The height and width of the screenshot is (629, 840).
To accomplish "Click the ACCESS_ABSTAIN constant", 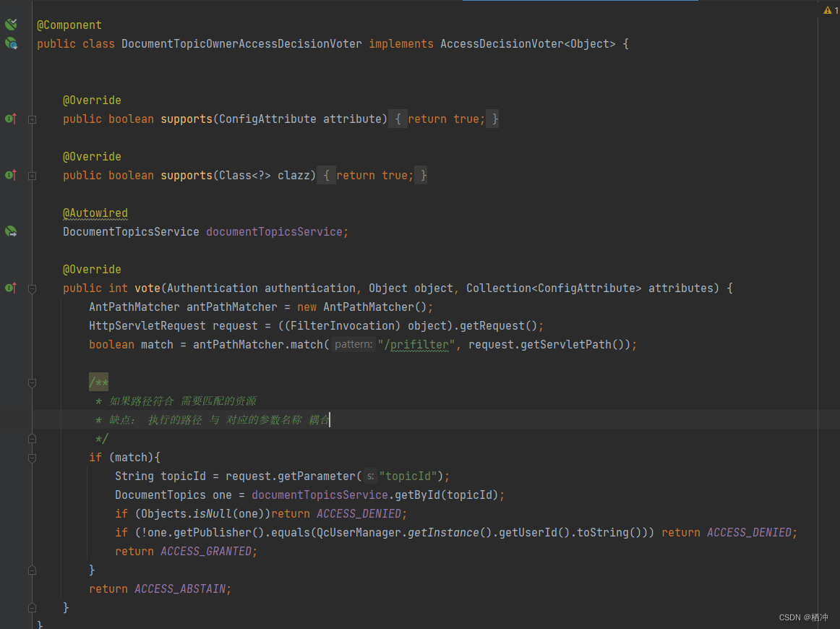I will (180, 589).
